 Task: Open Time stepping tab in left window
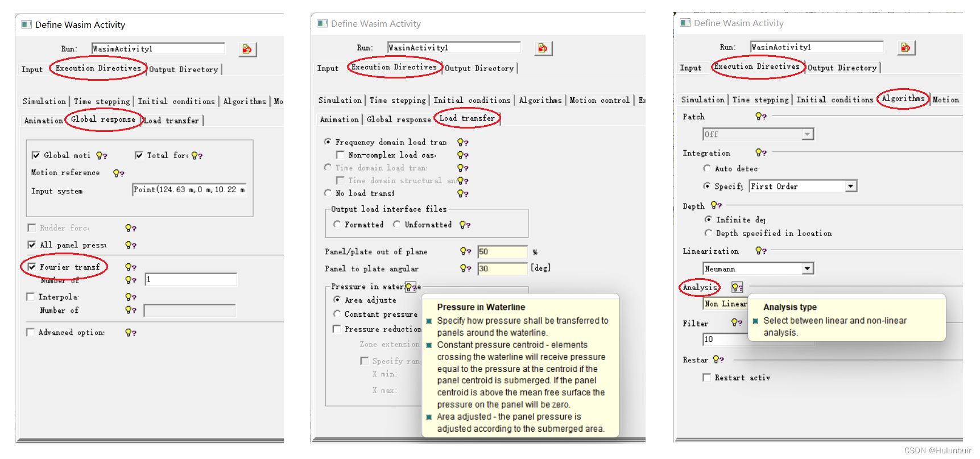pyautogui.click(x=102, y=101)
